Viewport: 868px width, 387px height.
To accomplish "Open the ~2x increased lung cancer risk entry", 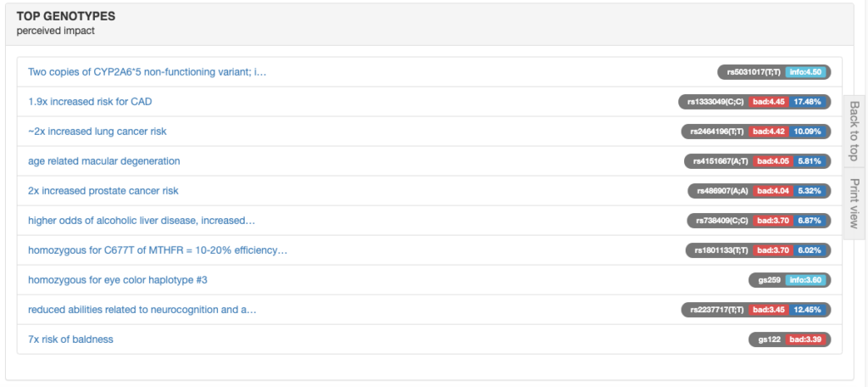I will pyautogui.click(x=97, y=132).
